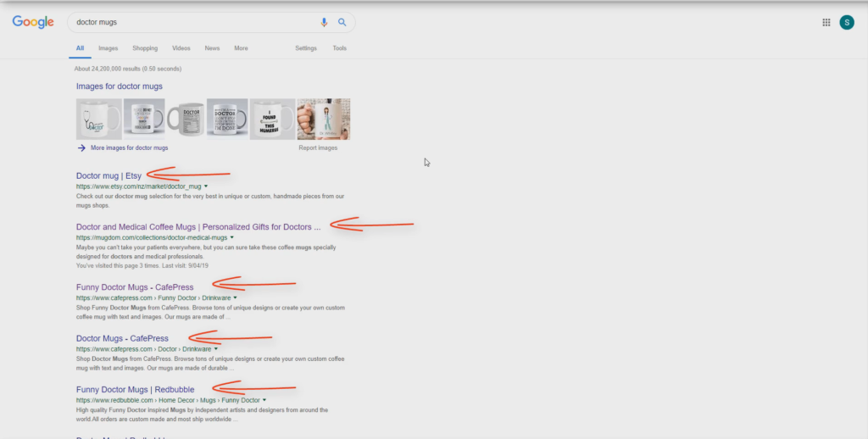
Task: Click the etsy.com/nz/market/doctor_mug URL text
Action: [x=138, y=186]
